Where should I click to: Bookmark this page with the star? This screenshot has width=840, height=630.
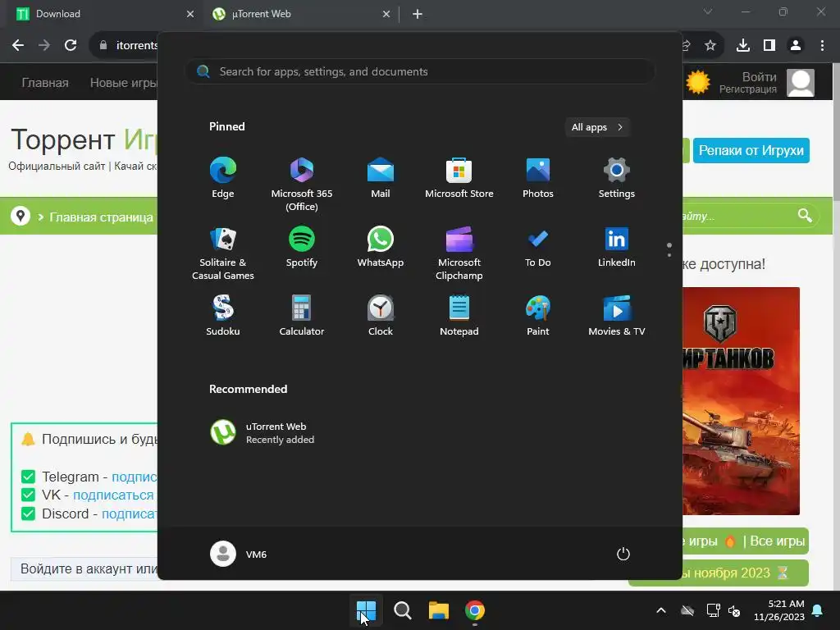tap(710, 45)
